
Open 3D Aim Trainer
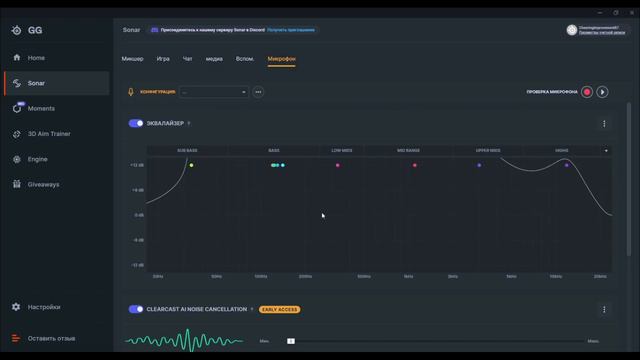click(49, 134)
